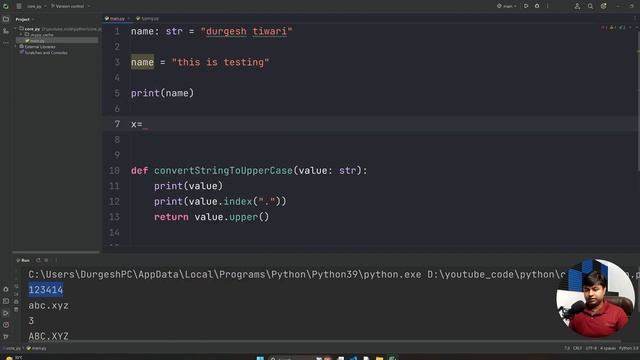The height and width of the screenshot is (360, 640).
Task: Open the inspections widget with warning counts
Action: [613, 28]
